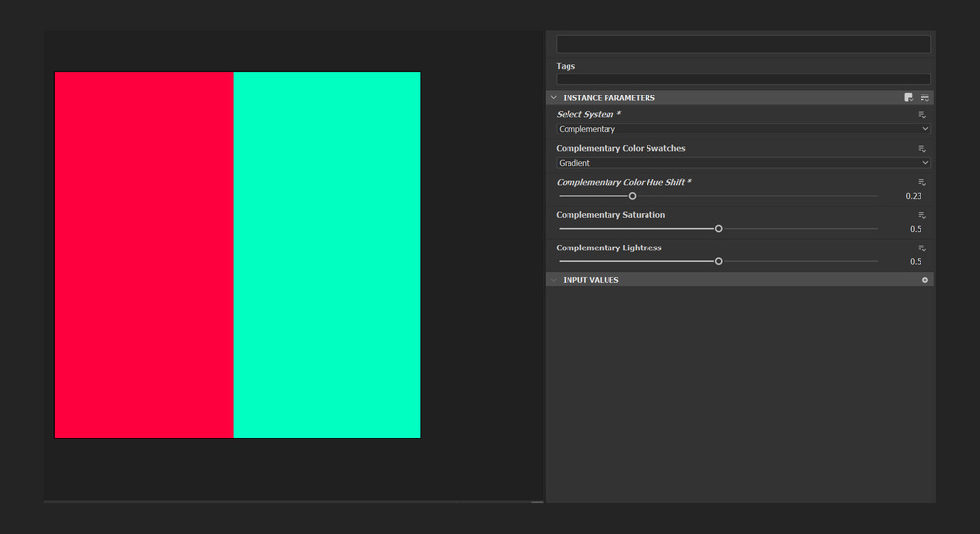The image size is (980, 534).
Task: Click the Complementary Saturation options icon
Action: (921, 215)
